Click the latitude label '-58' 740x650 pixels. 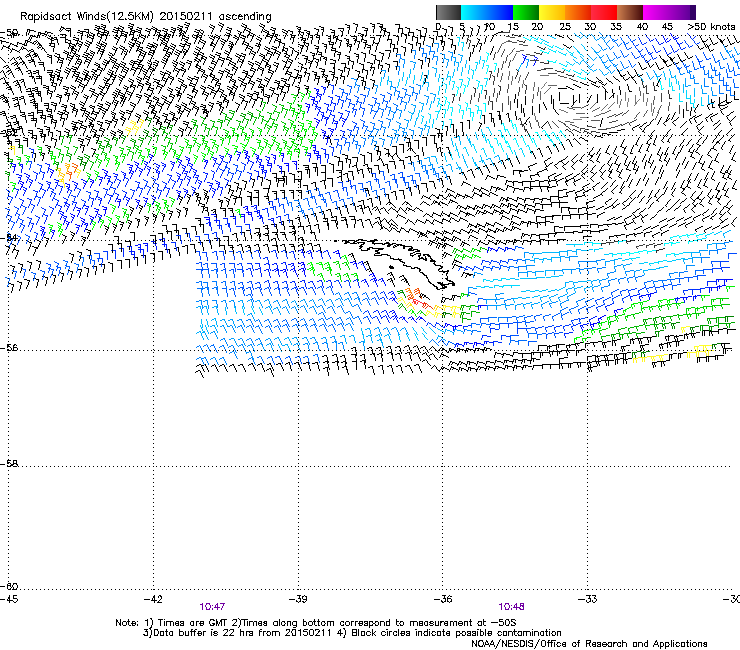(x=9, y=464)
